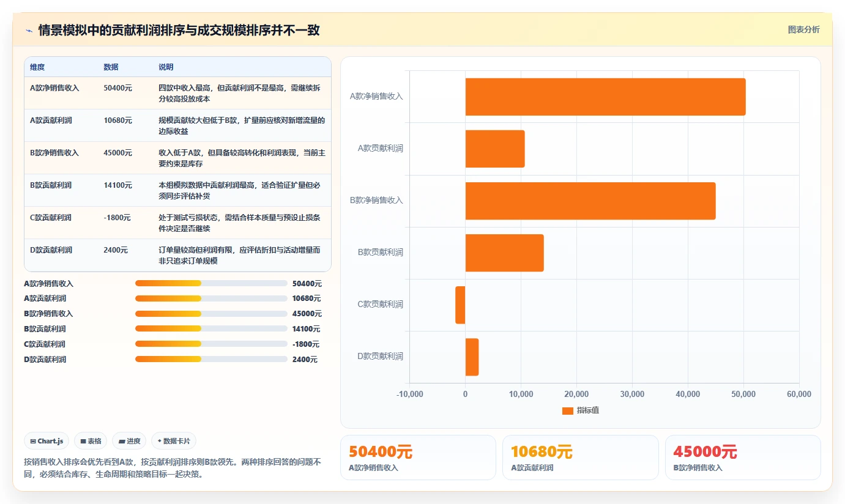Click the C款贡献利润 row label in the table

point(51,218)
